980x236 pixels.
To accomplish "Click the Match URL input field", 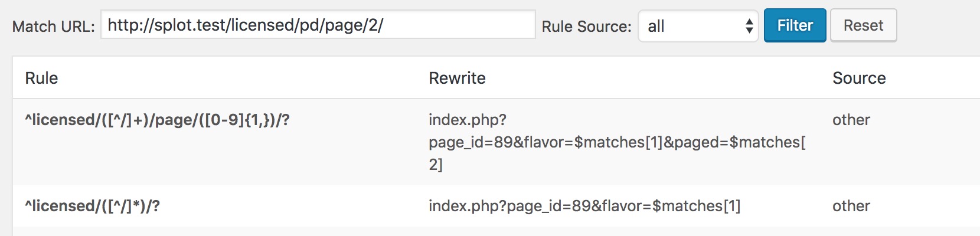I will point(318,25).
